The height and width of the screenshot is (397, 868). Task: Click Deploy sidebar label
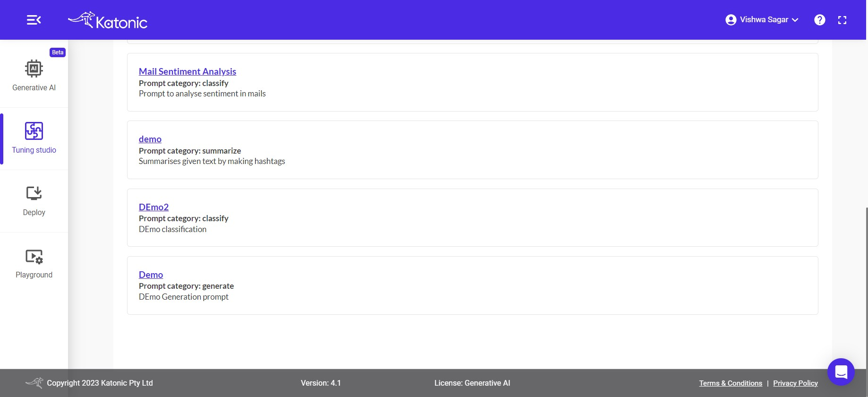(34, 212)
